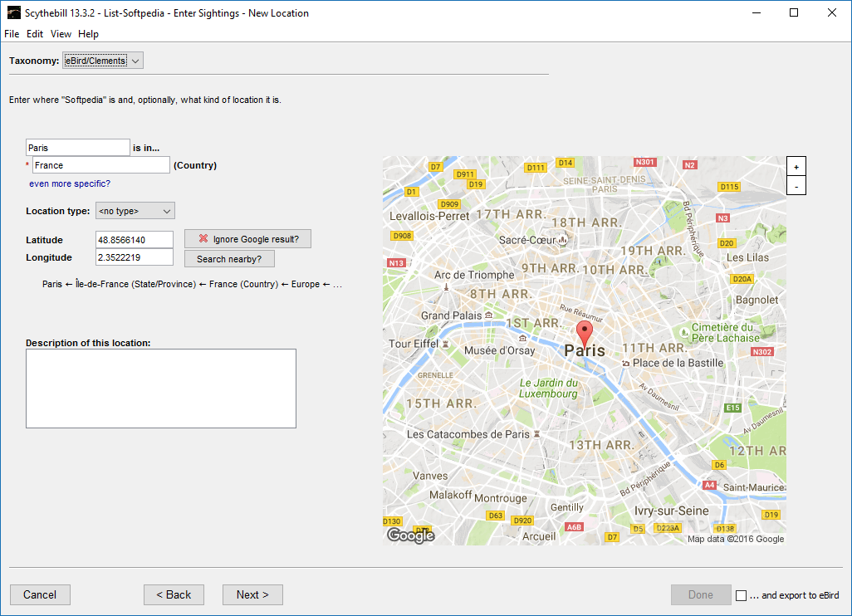Click the D6 road badge on map

tap(719, 465)
